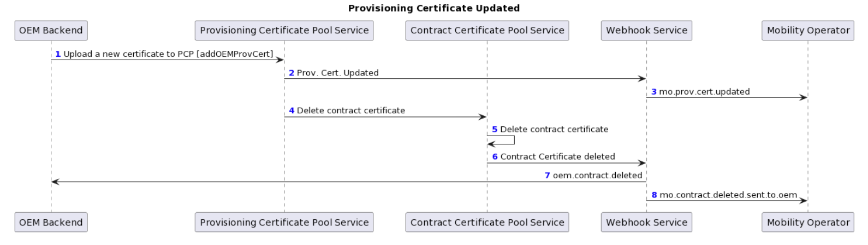The image size is (868, 245).
Task: Select the top Webhook Service box
Action: (x=646, y=31)
